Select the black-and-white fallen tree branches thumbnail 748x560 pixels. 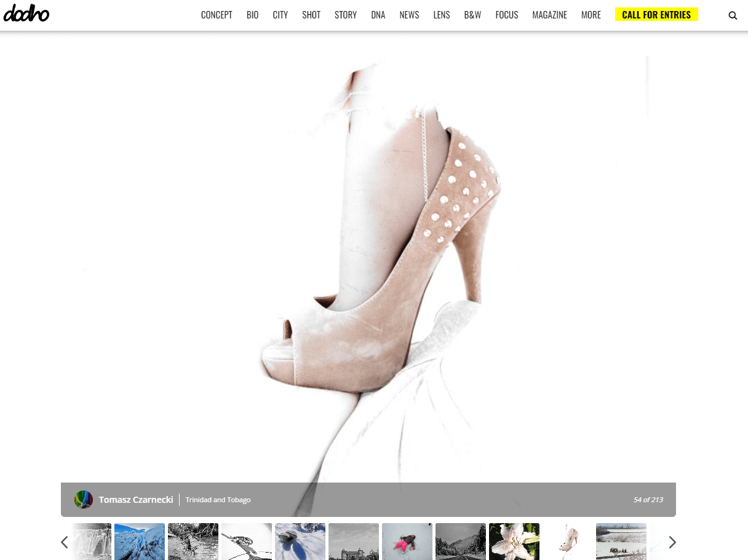[193, 542]
